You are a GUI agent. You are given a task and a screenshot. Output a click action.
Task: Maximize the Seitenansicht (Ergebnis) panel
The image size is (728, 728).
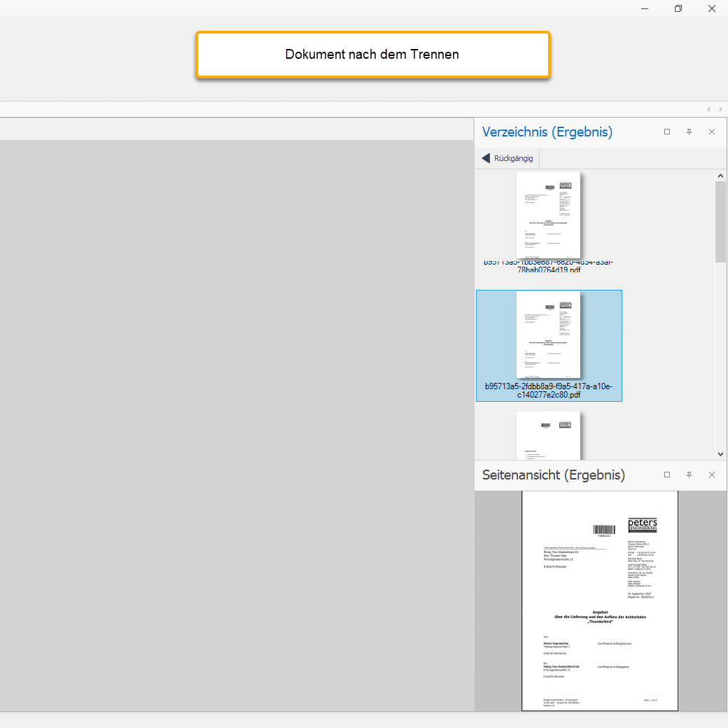tap(667, 475)
